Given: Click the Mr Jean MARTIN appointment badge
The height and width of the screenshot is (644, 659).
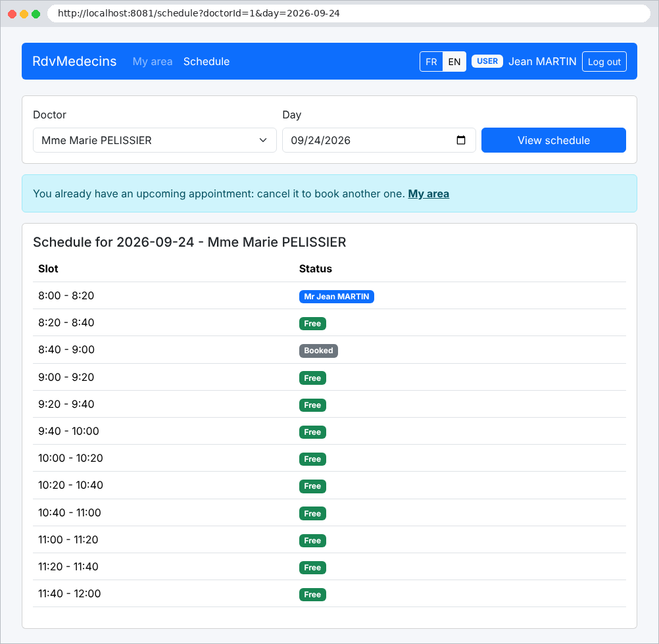Looking at the screenshot, I should tap(336, 297).
